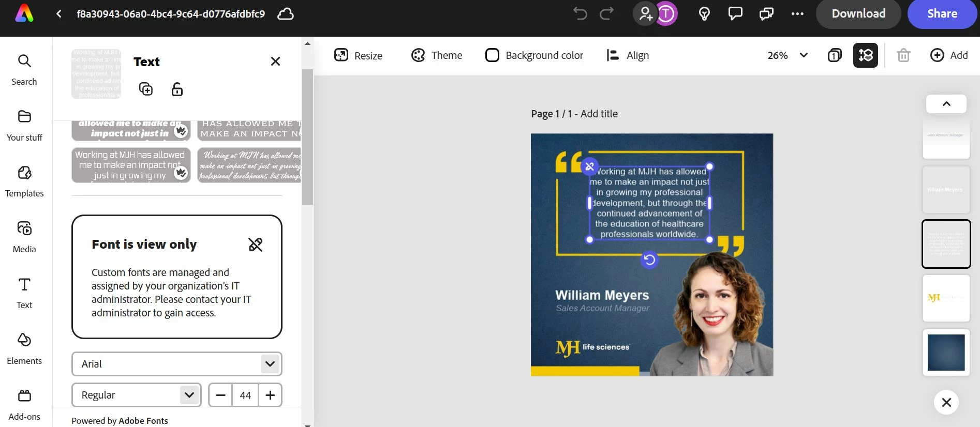
Task: Open the more options ellipsis
Action: coord(797,14)
